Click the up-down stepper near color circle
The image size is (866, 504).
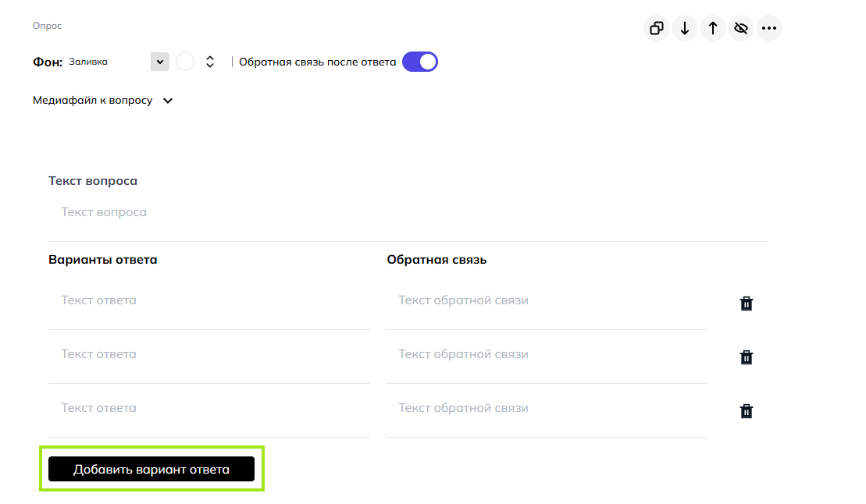(210, 62)
